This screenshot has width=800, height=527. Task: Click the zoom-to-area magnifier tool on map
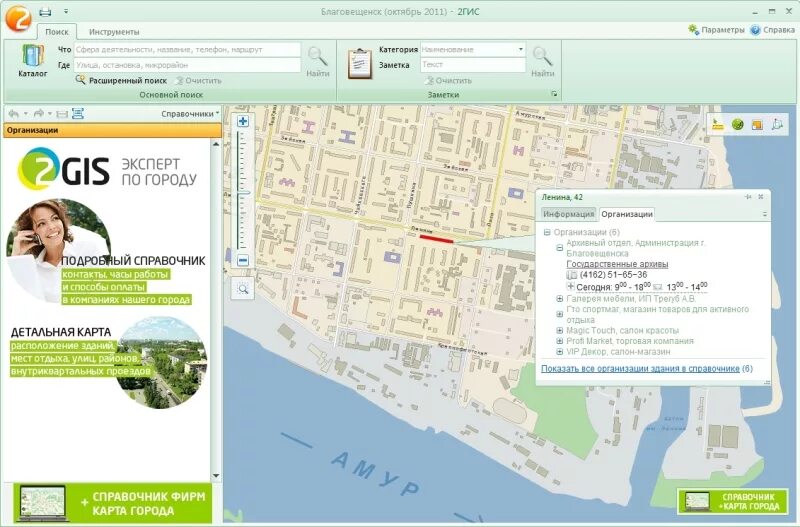pyautogui.click(x=243, y=289)
